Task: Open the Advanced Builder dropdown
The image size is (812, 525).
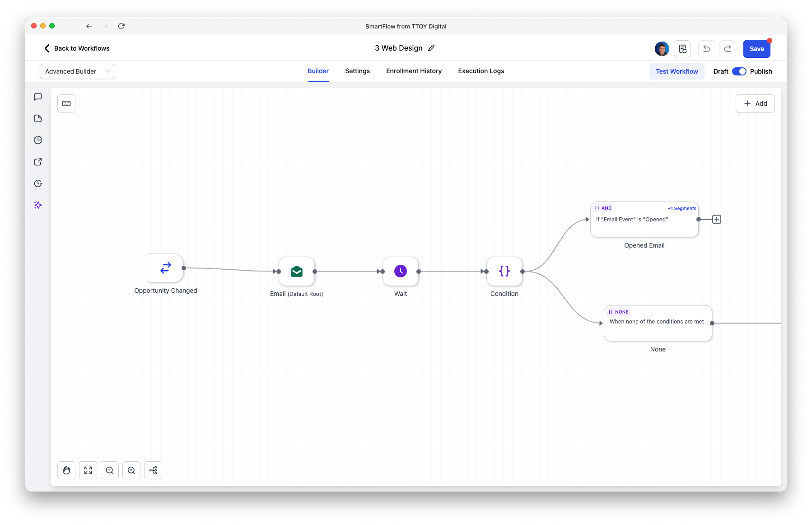Action: click(x=77, y=71)
